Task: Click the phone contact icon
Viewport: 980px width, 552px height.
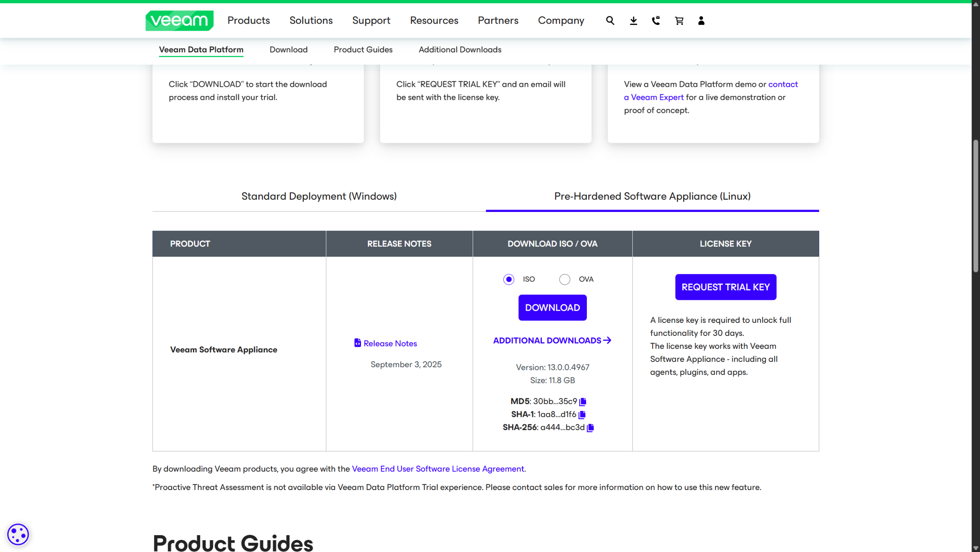Action: tap(656, 21)
